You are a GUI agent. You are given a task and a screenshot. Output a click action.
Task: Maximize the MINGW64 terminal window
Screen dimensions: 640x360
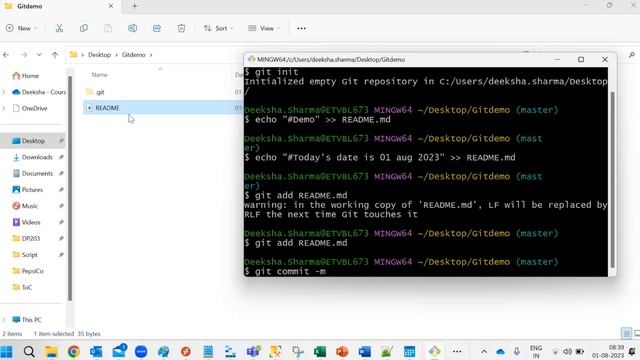pos(581,60)
